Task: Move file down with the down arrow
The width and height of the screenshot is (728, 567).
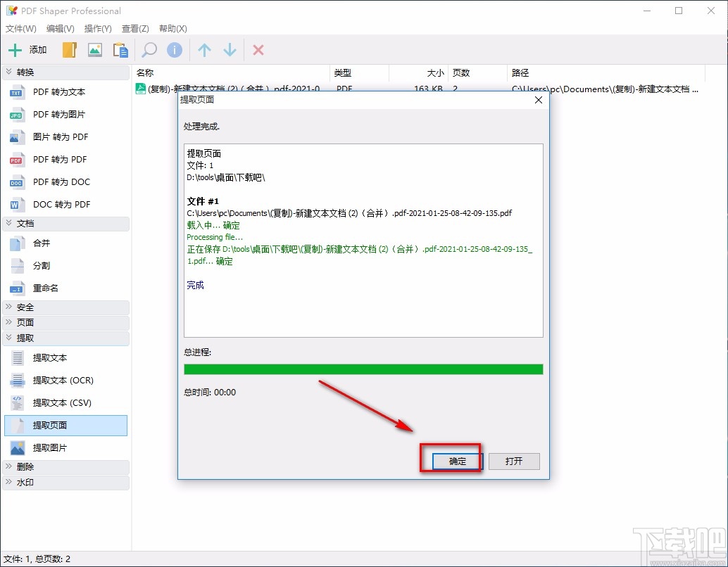Action: coord(230,50)
